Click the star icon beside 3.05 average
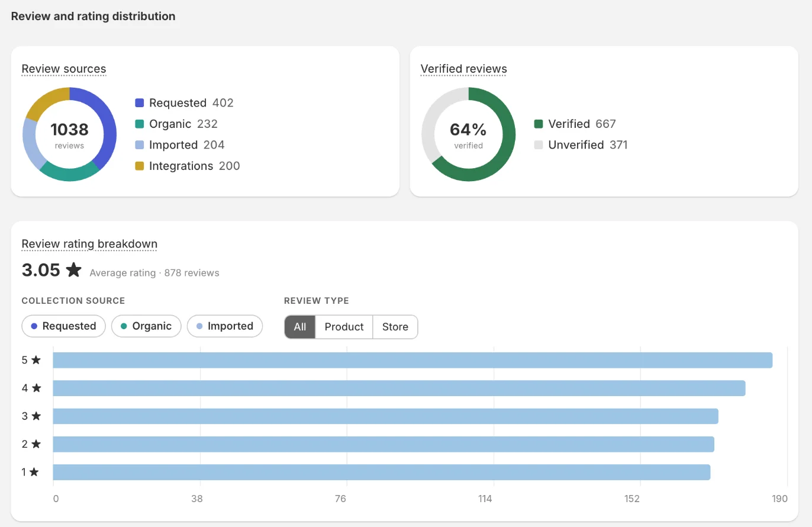Image resolution: width=812 pixels, height=527 pixels. (74, 270)
